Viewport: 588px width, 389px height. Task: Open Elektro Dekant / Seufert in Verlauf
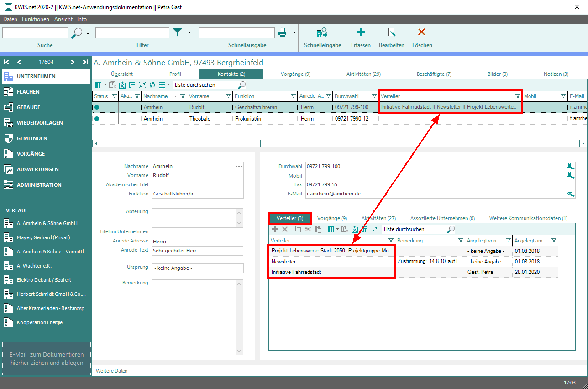point(46,280)
